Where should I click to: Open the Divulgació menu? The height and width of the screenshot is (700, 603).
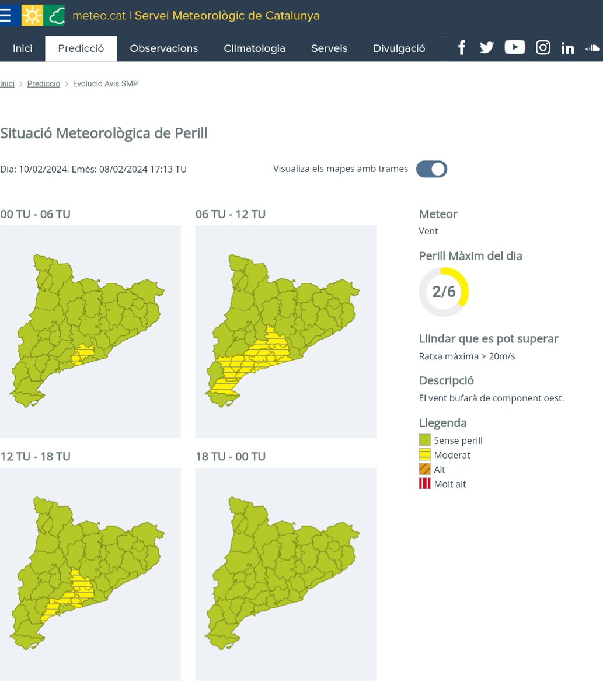pyautogui.click(x=399, y=48)
